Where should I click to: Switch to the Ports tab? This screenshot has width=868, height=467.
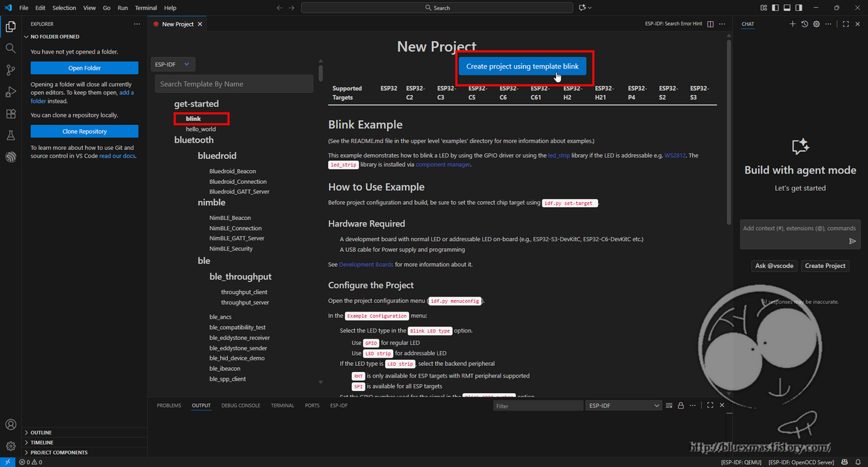(312, 405)
